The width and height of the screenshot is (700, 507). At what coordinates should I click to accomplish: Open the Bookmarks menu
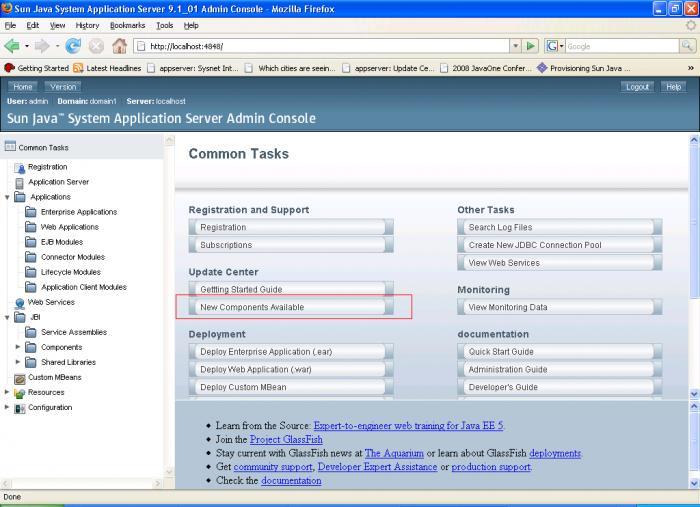click(x=127, y=25)
